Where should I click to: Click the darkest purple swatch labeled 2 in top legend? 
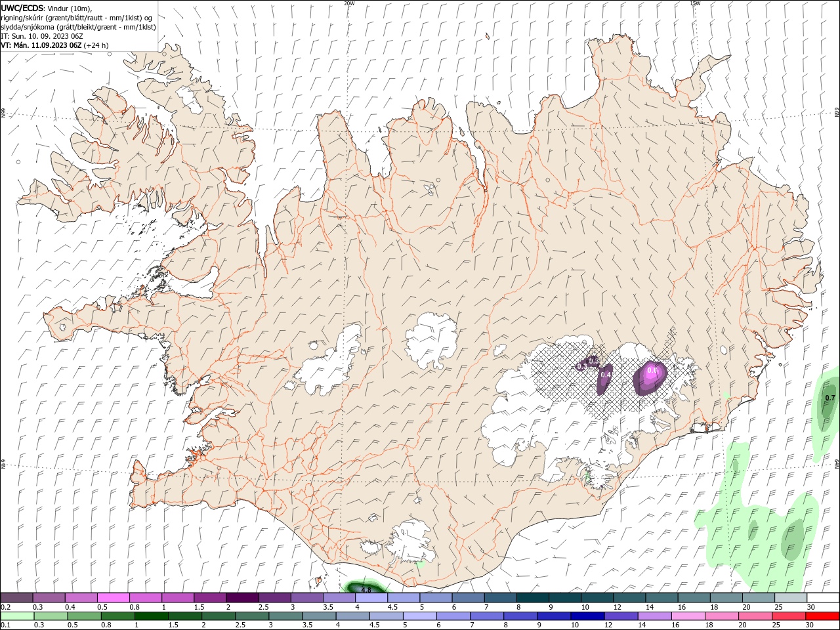pos(242,598)
